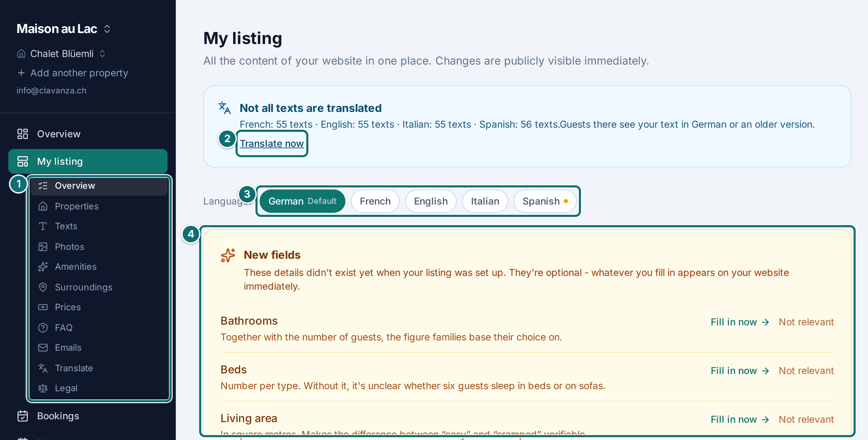Mark Bathrooms as Not relevant
The width and height of the screenshot is (868, 440).
(806, 322)
